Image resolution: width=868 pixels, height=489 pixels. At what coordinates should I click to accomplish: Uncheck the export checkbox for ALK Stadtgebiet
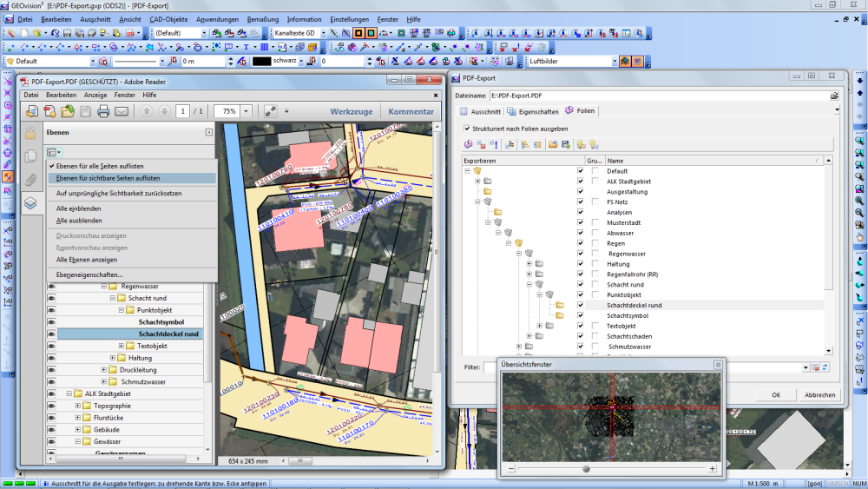[580, 181]
